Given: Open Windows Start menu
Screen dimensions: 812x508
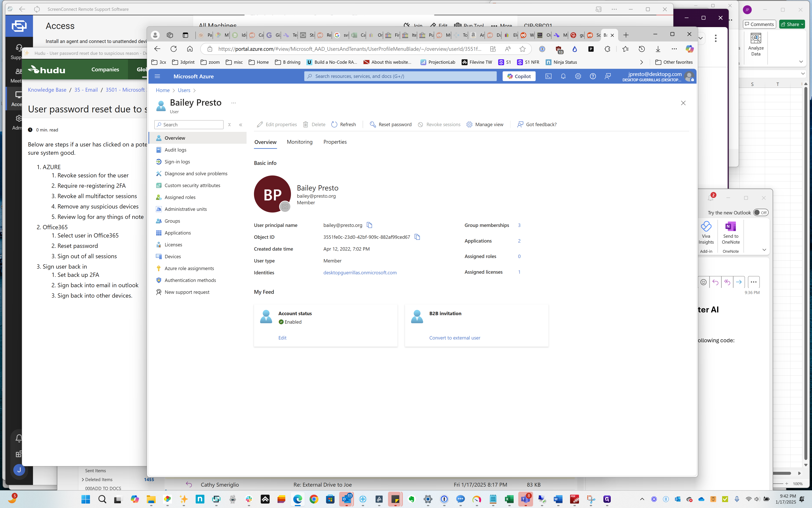Looking at the screenshot, I should click(86, 499).
